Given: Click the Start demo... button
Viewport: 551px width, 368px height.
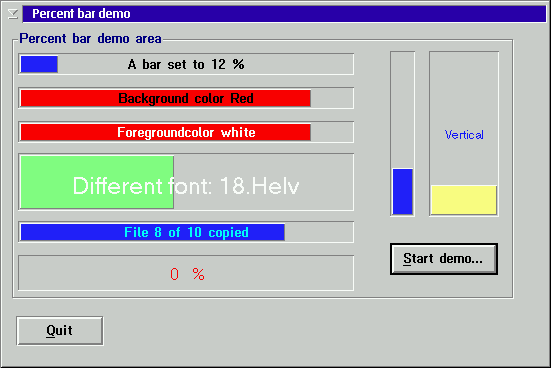Looking at the screenshot, I should click(x=443, y=259).
